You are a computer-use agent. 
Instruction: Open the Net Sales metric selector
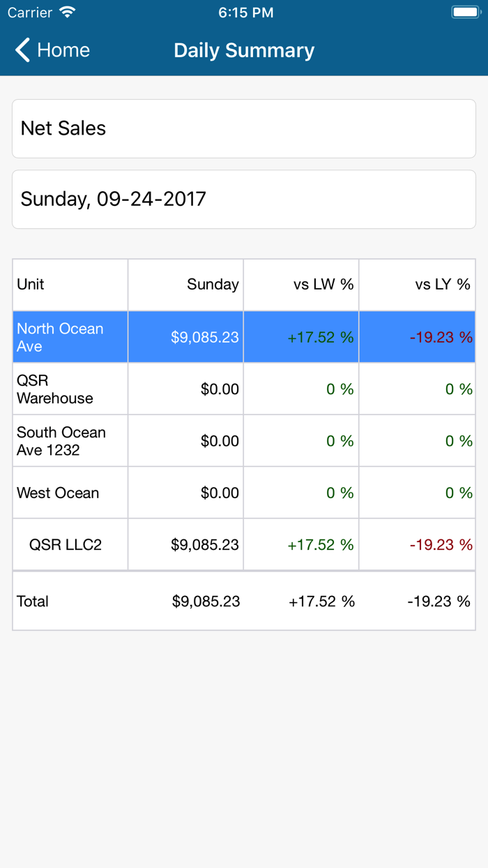244,128
